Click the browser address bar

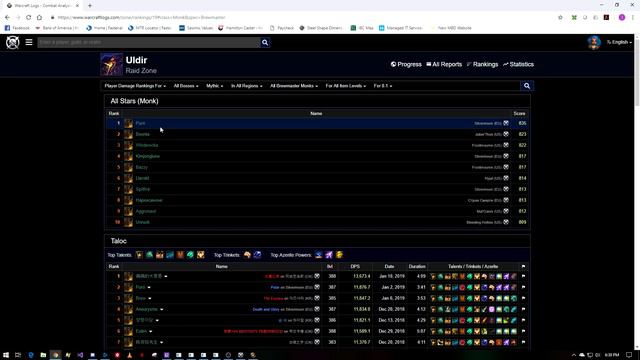coord(302,18)
